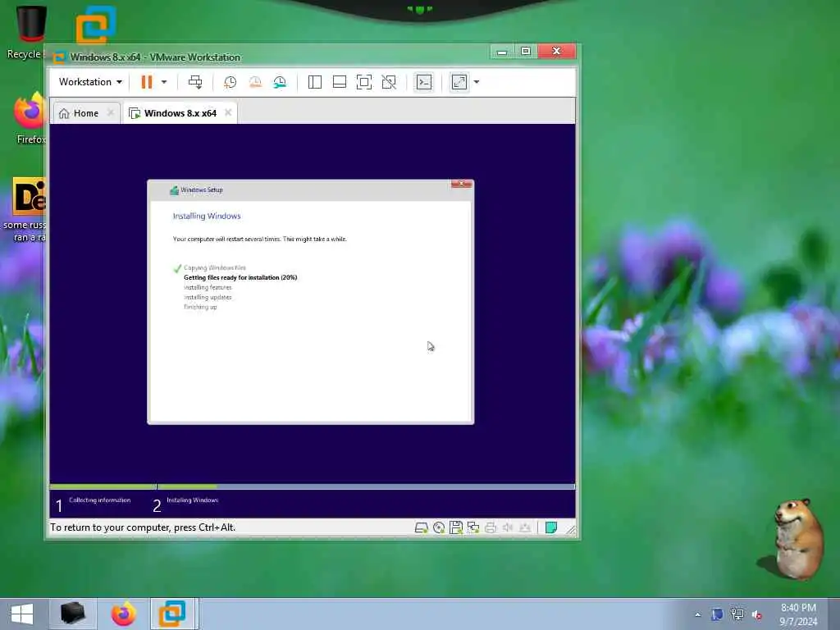Click the 'Installing Windows' stage 2 label
840x630 pixels.
click(x=192, y=500)
